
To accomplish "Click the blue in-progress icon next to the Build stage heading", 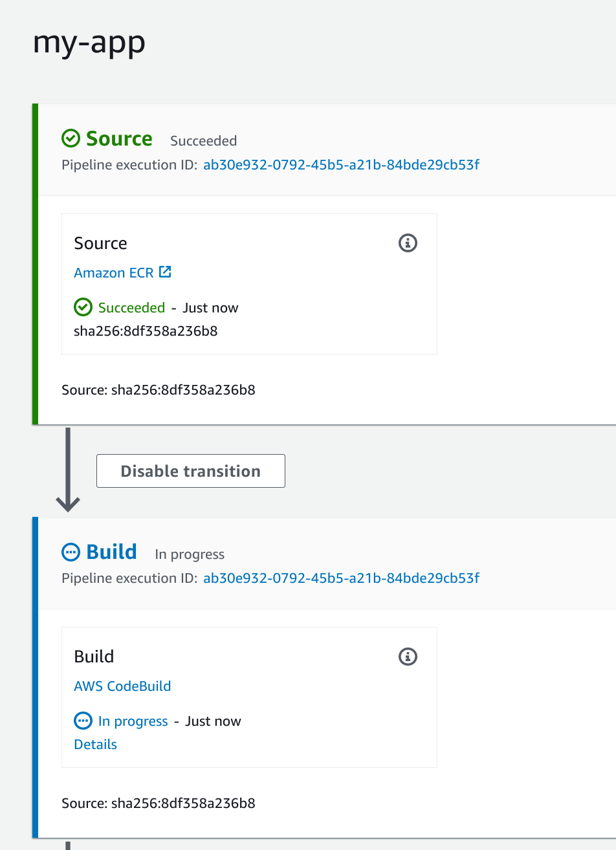I will pos(71,552).
